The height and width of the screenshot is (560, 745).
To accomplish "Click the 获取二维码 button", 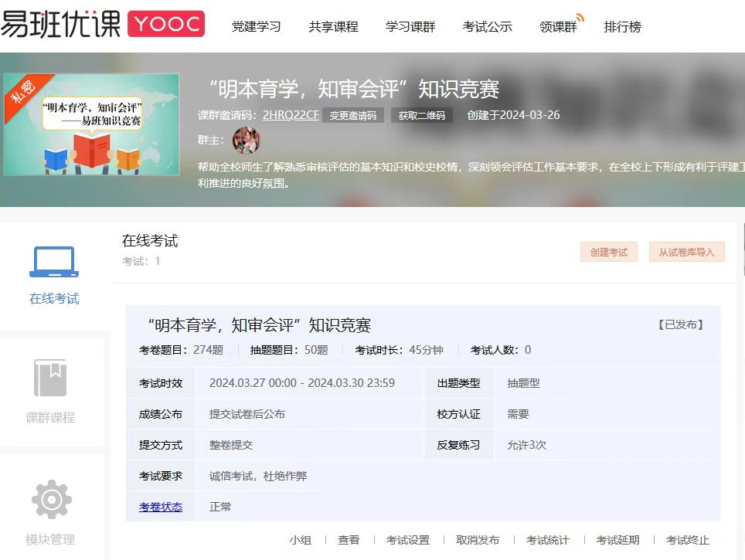I will (x=422, y=116).
